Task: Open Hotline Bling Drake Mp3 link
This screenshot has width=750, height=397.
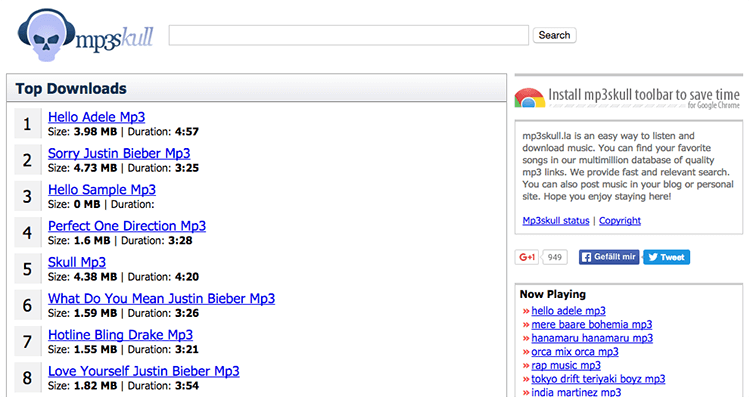Action: pos(121,335)
